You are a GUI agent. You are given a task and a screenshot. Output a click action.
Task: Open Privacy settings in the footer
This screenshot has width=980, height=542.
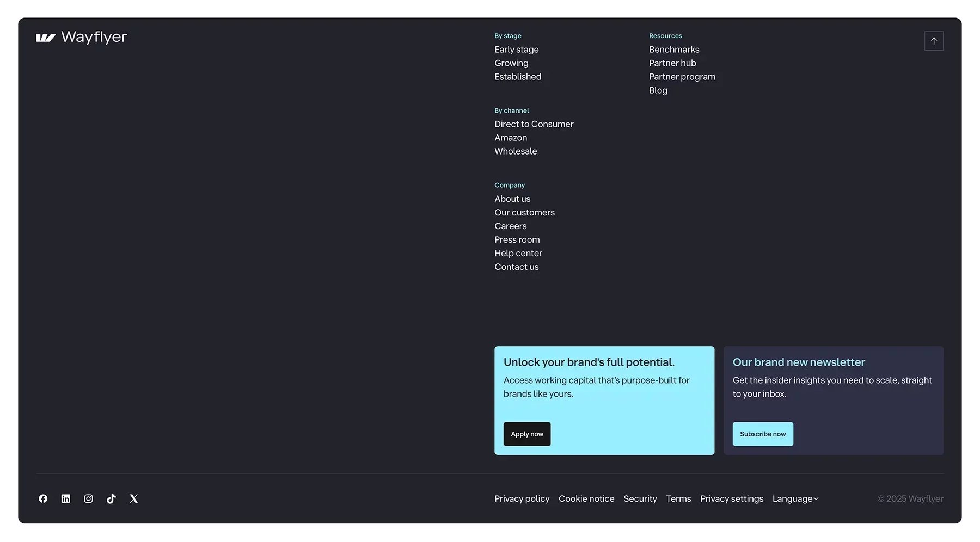click(x=732, y=498)
